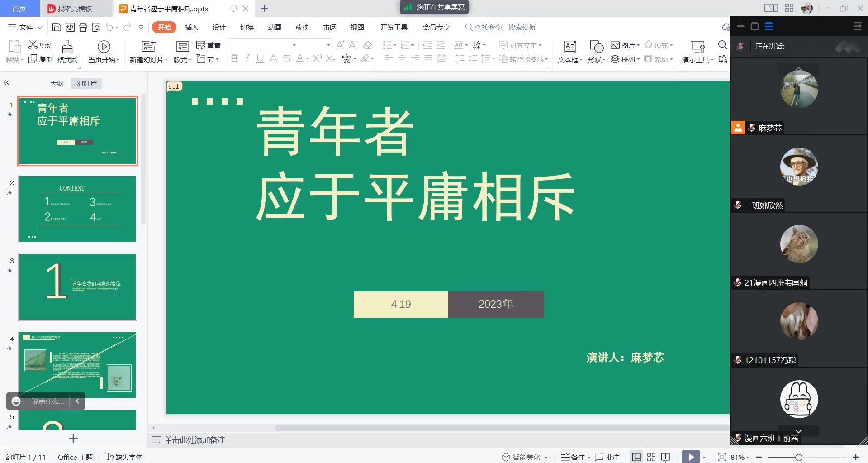Click the Copy (复制) tool
Screen dimensions: 868x463
click(41, 59)
